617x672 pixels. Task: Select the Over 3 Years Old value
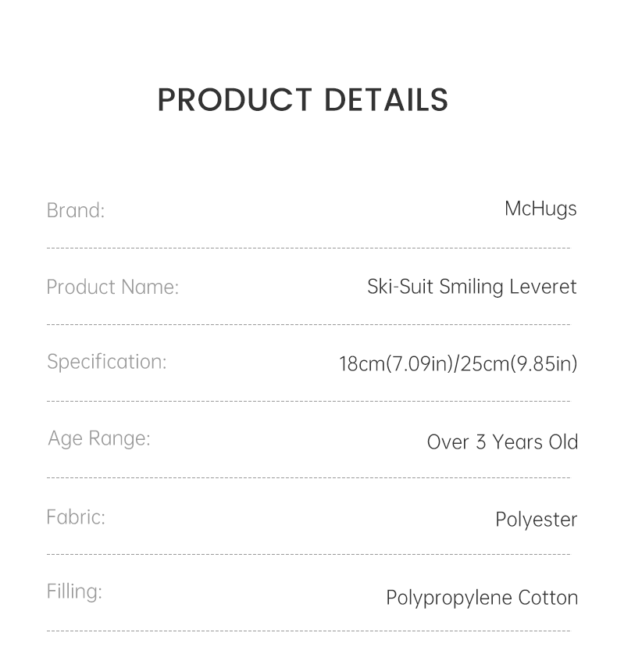pos(502,441)
